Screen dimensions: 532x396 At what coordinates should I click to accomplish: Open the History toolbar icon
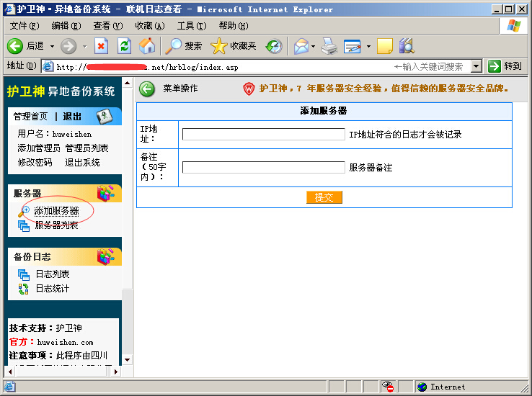click(274, 46)
